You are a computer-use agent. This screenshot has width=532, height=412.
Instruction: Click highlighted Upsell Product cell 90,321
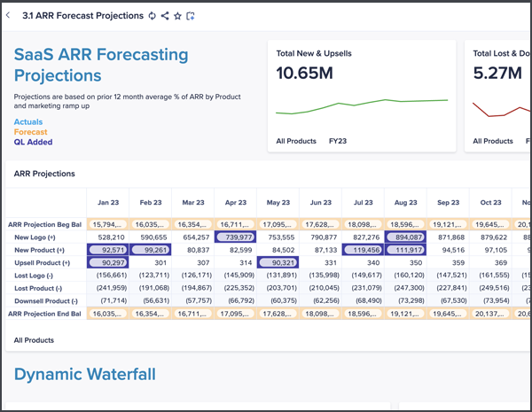(x=278, y=263)
